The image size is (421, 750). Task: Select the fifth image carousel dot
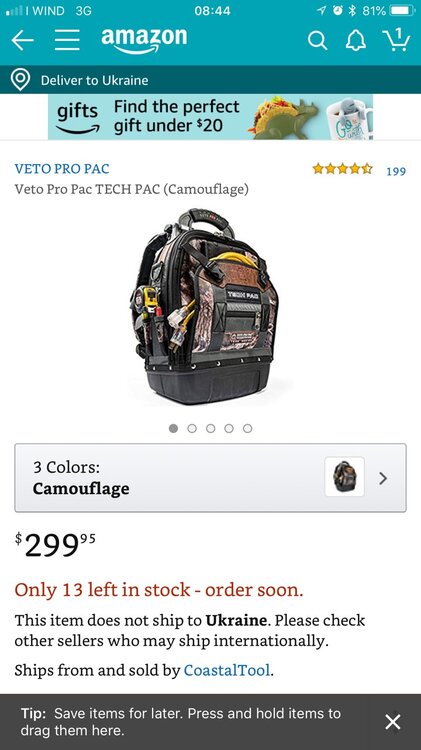click(x=247, y=429)
